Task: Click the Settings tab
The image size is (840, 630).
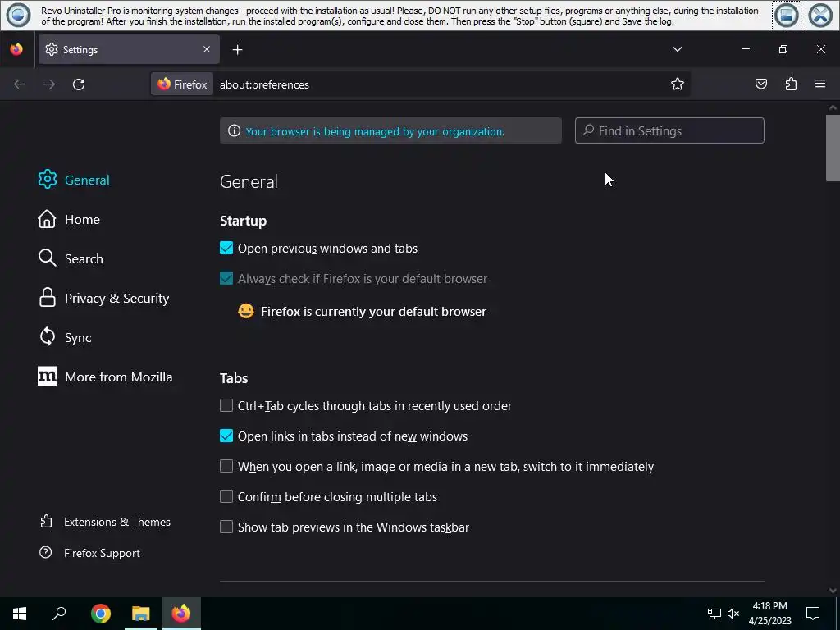Action: [129, 50]
